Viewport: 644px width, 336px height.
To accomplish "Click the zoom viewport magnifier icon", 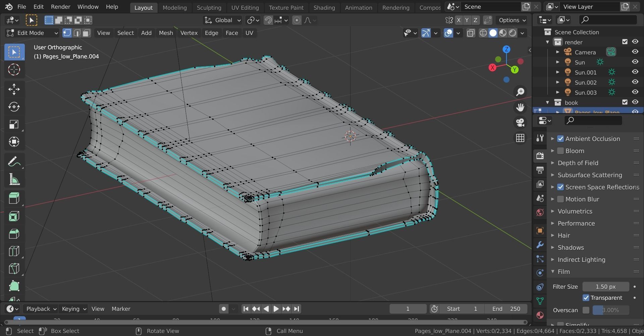I will tap(520, 92).
